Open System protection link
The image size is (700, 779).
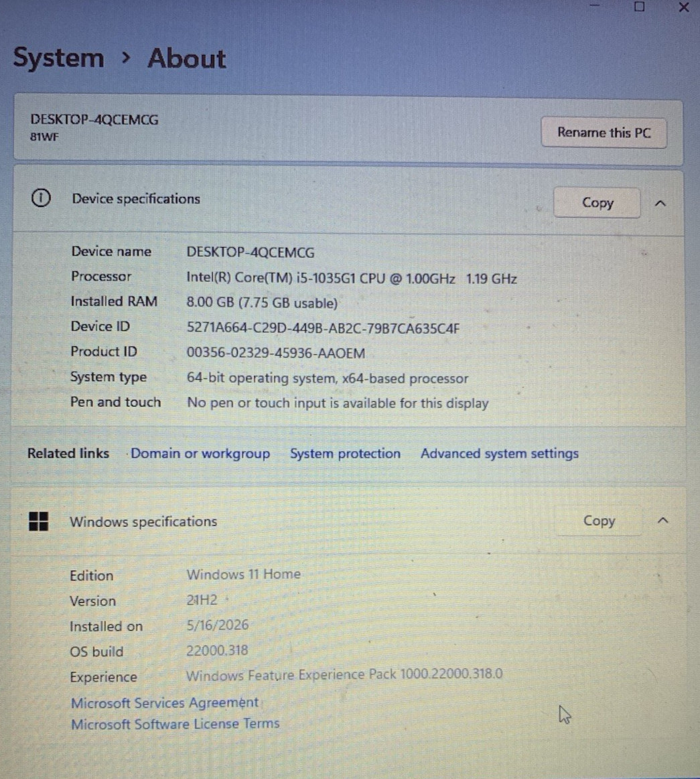click(345, 453)
